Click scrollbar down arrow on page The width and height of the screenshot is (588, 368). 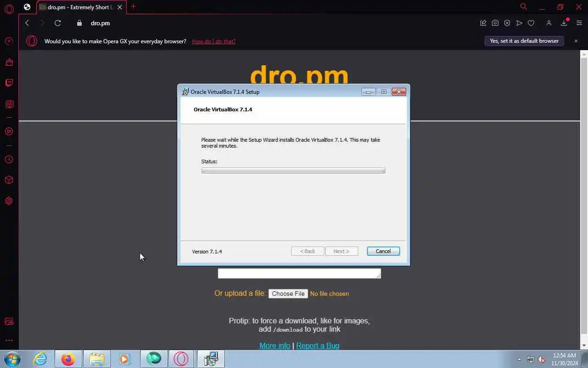(x=584, y=345)
